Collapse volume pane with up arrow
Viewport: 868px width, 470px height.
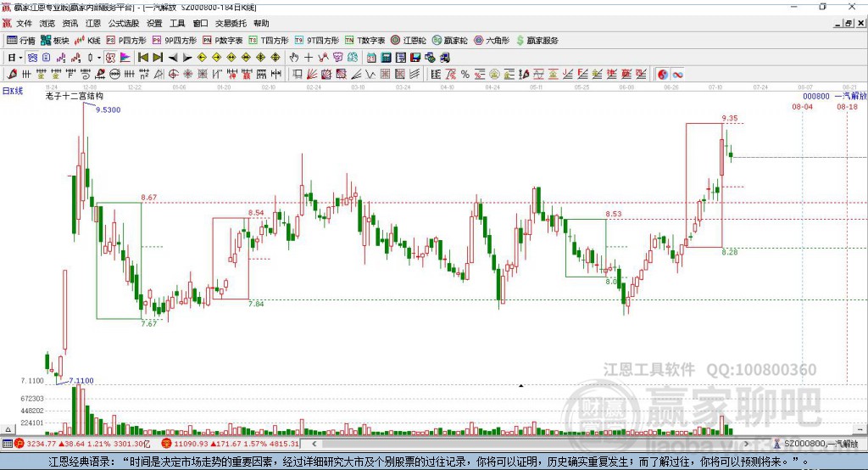click(x=7, y=429)
